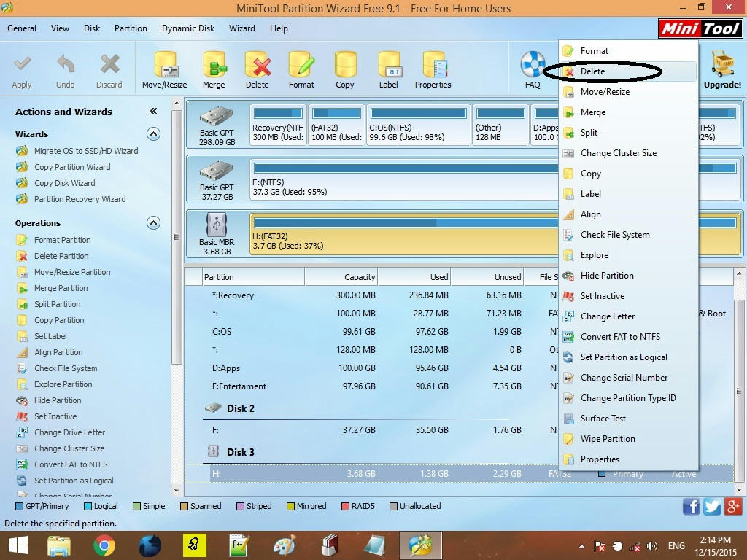Click the Copy toolbar icon
Image resolution: width=747 pixels, height=560 pixels.
pyautogui.click(x=345, y=64)
